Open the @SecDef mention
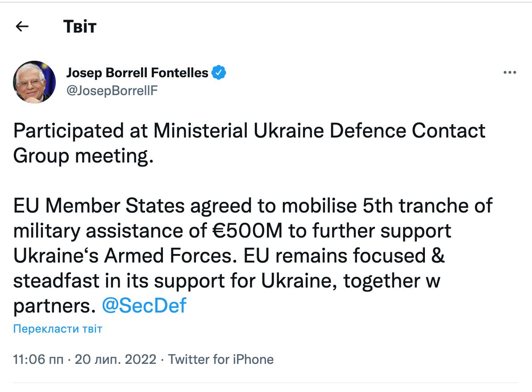Viewport: 532px width, 392px height. [144, 306]
